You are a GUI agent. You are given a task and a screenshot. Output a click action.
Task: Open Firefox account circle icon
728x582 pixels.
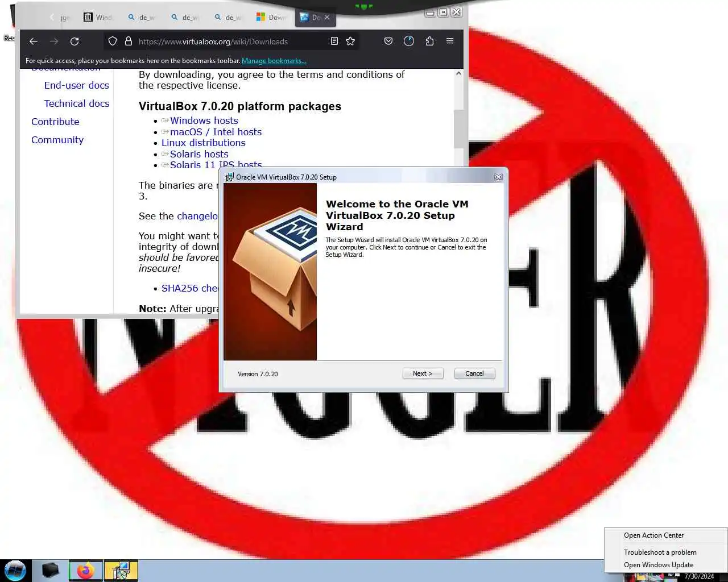click(x=409, y=41)
